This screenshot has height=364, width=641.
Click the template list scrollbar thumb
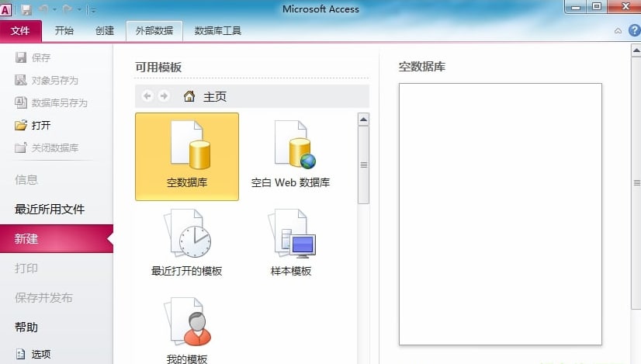(363, 165)
